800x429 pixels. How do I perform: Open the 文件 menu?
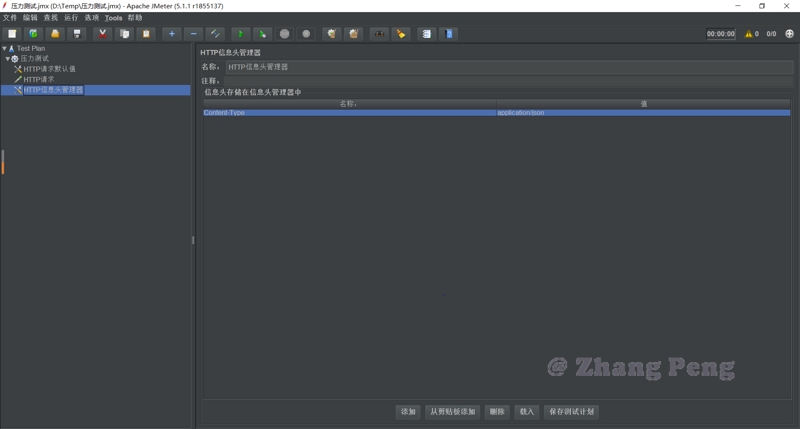point(10,18)
